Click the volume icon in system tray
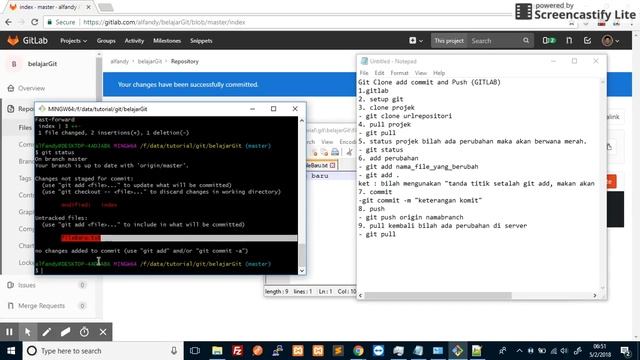 point(564,351)
